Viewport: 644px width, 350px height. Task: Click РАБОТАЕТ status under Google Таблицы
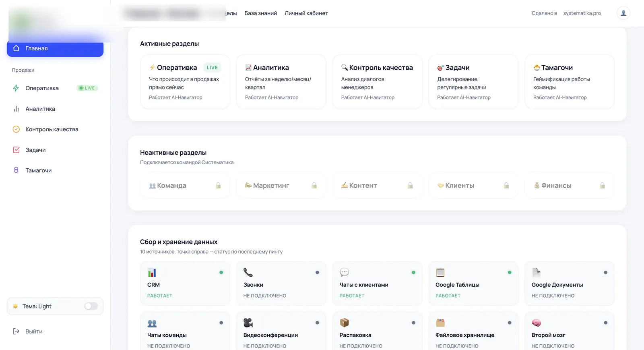coord(448,296)
